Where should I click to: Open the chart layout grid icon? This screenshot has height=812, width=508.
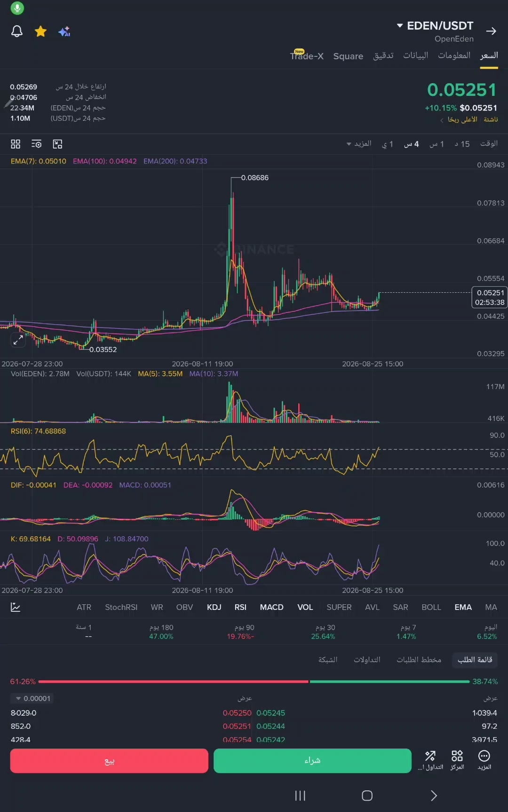(x=16, y=144)
